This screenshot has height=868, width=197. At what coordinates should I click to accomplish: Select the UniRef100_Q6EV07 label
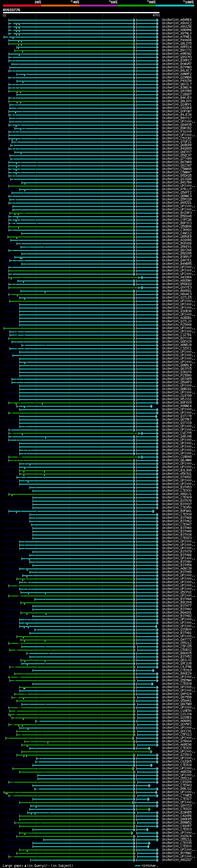pos(177,152)
